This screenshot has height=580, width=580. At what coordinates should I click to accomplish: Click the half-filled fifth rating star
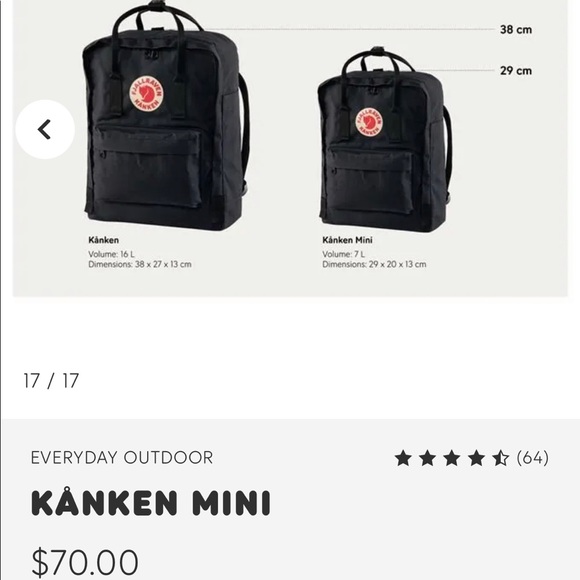(500, 458)
